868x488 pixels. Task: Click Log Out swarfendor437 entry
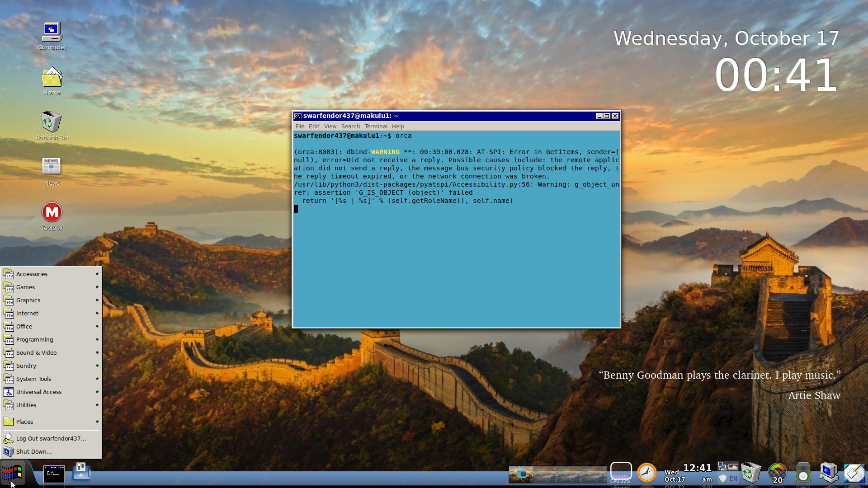[51, 438]
